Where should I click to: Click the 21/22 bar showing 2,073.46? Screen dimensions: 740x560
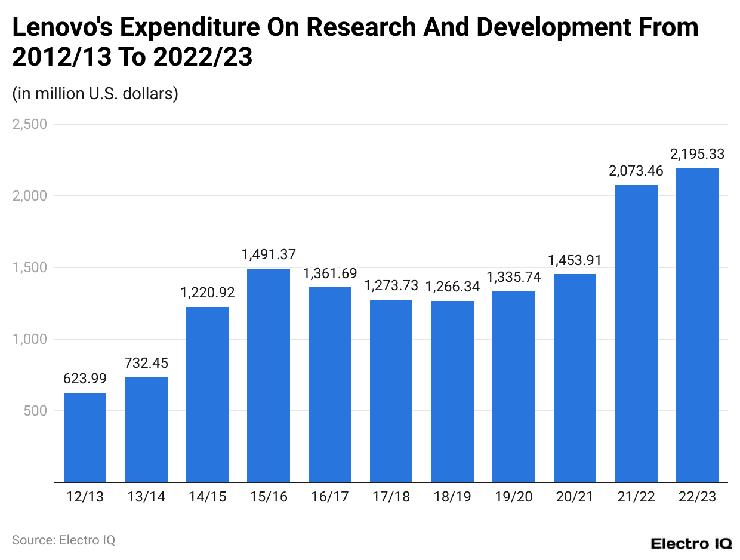(x=637, y=334)
